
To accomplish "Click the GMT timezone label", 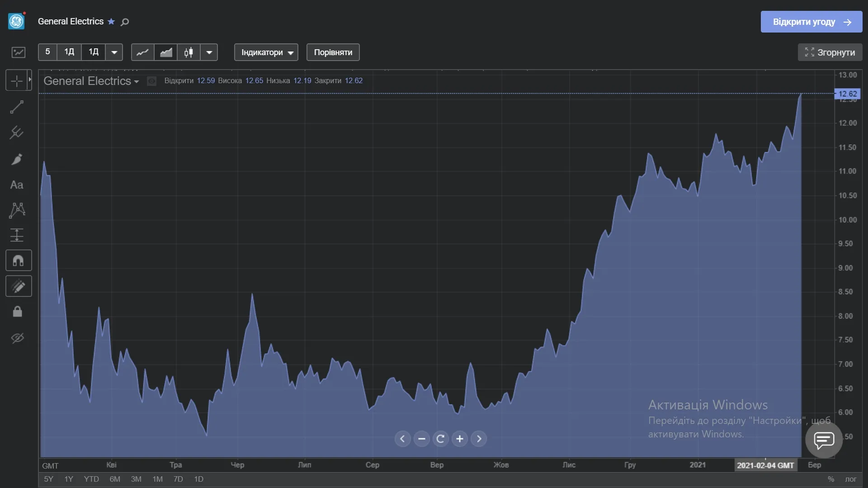I will (x=50, y=466).
